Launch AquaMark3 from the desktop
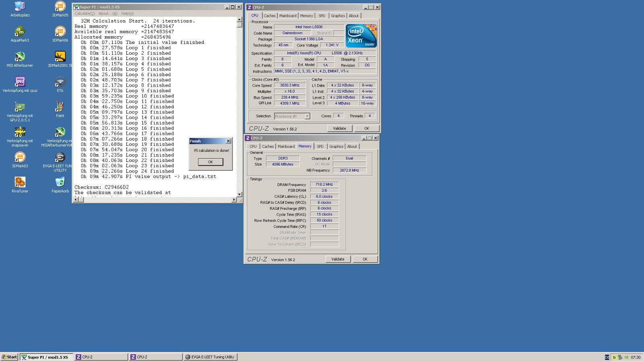Image resolution: width=644 pixels, height=362 pixels. 20,31
